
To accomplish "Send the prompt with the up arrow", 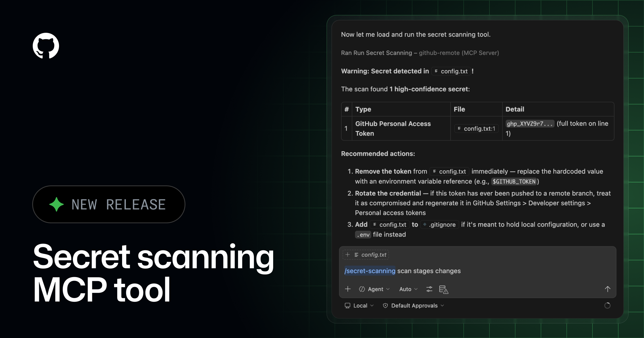I will tap(608, 289).
